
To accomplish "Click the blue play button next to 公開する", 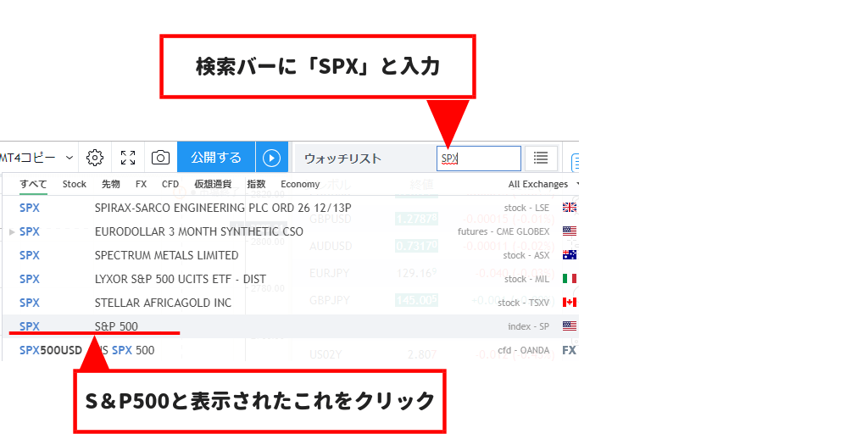I will point(272,158).
